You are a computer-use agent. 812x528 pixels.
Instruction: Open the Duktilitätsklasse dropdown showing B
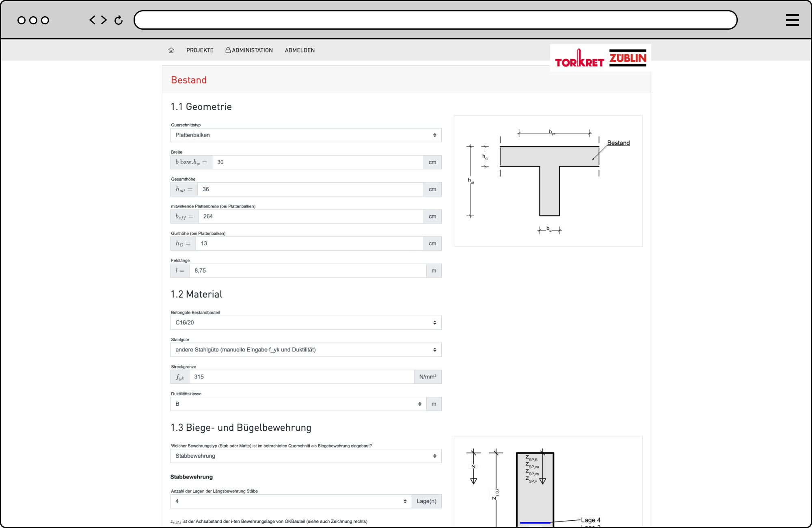pyautogui.click(x=298, y=404)
